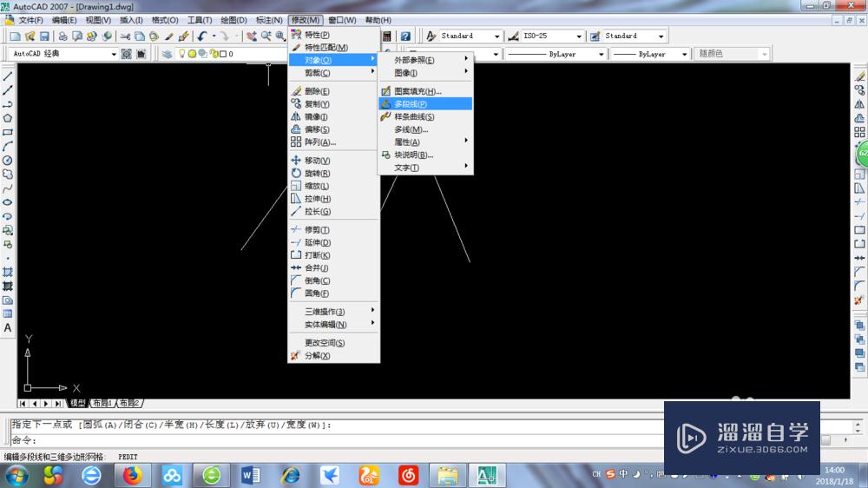Viewport: 868px width, 488px height.
Task: Open the AutoCAD taskbar icon
Action: point(487,475)
